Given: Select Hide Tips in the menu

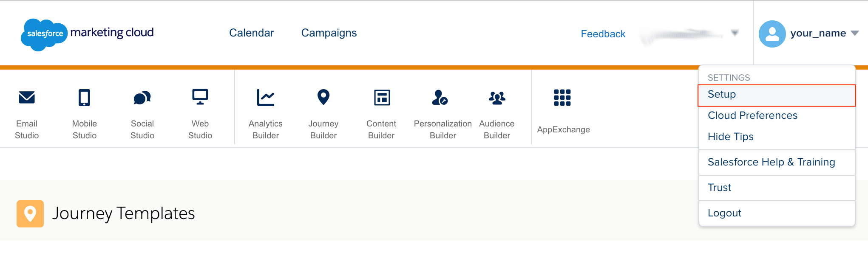Looking at the screenshot, I should [x=730, y=137].
